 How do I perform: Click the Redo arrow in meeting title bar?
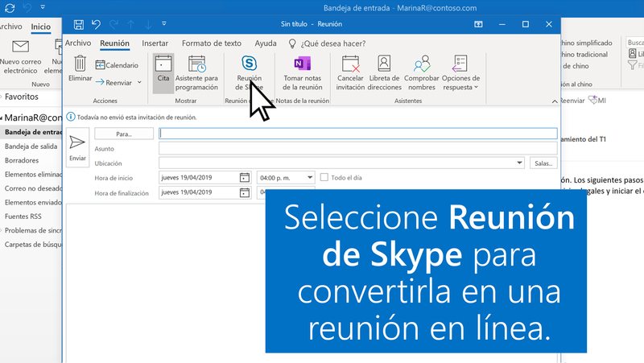tap(114, 25)
